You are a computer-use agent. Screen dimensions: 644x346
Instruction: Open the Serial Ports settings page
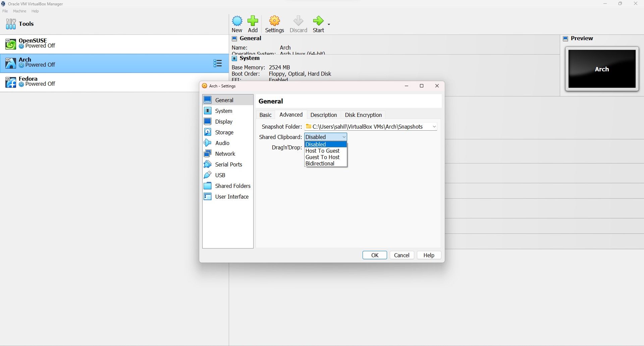pyautogui.click(x=228, y=164)
